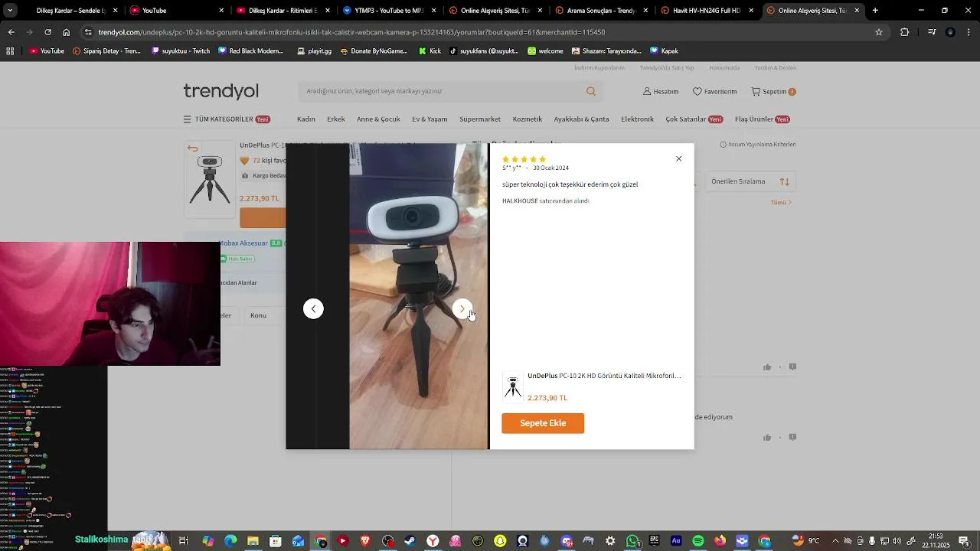Open Yardım & Destek link
The height and width of the screenshot is (551, 980).
click(776, 68)
